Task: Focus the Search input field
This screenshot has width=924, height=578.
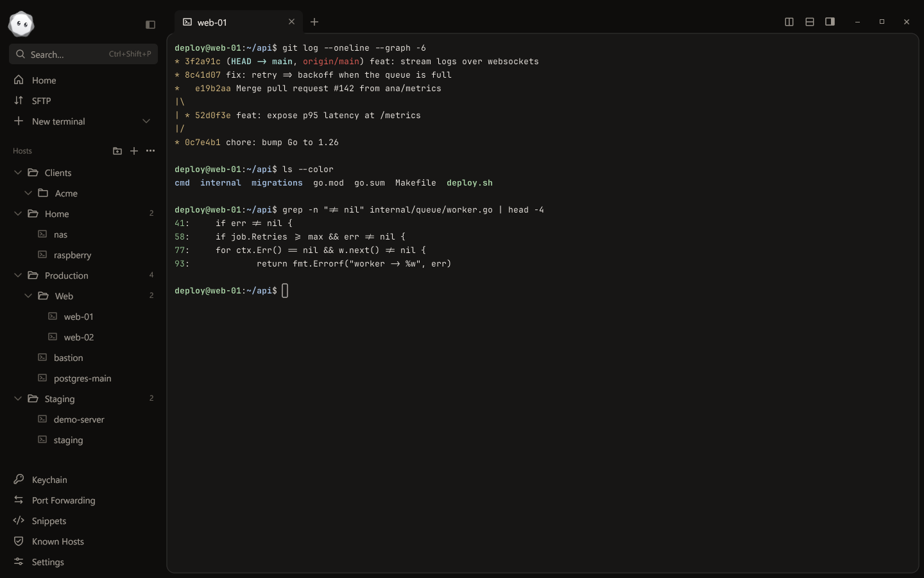Action: click(83, 54)
